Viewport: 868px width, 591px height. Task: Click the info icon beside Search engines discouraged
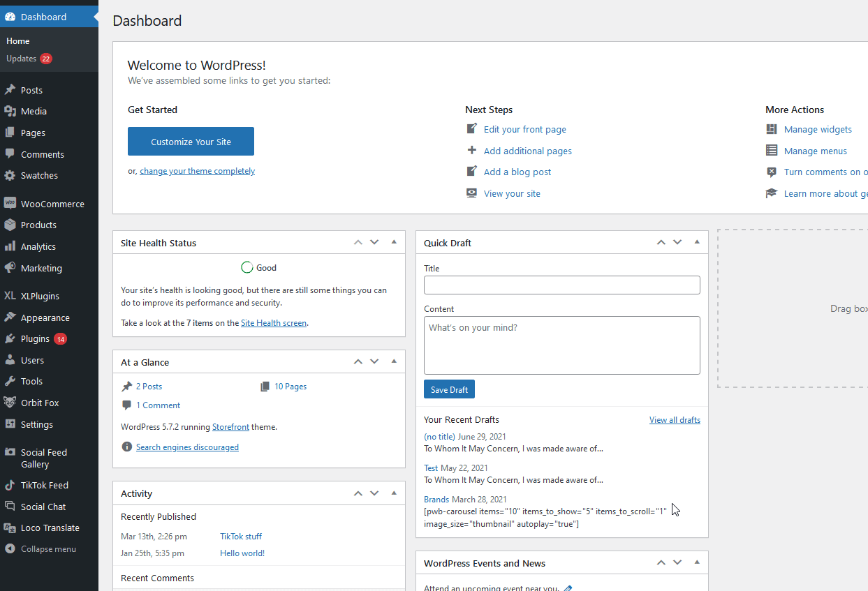(126, 447)
